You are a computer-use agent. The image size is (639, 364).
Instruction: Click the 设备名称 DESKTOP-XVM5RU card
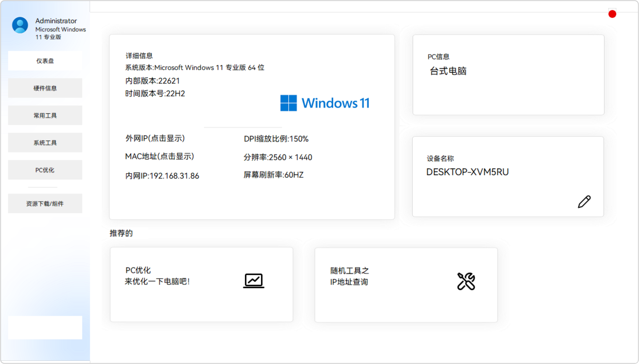[508, 177]
